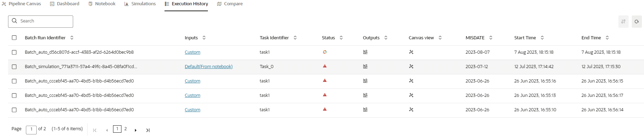Click page 1 button in pagination
The image size is (644, 139).
[117, 129]
